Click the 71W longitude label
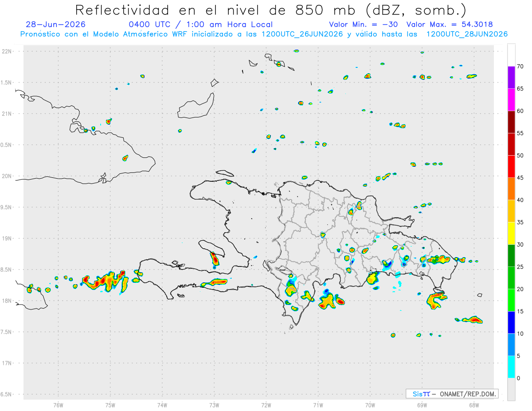This screenshot has height=411, width=532. click(318, 405)
